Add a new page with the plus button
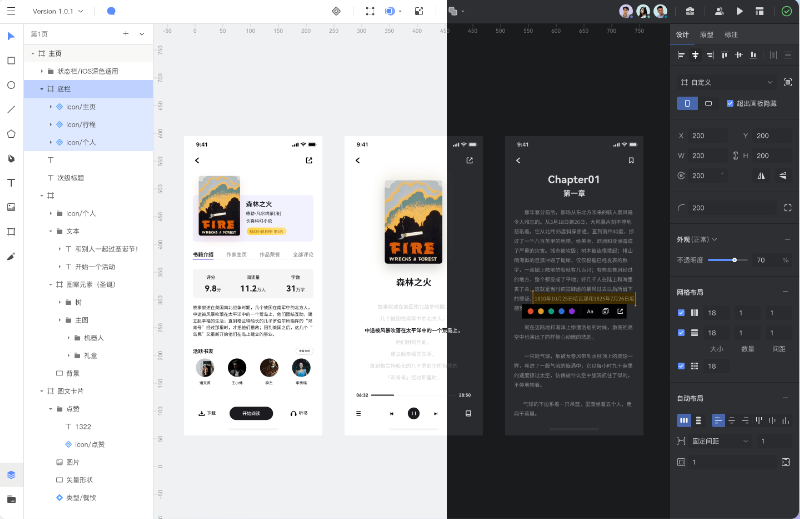This screenshot has height=519, width=800. (126, 34)
